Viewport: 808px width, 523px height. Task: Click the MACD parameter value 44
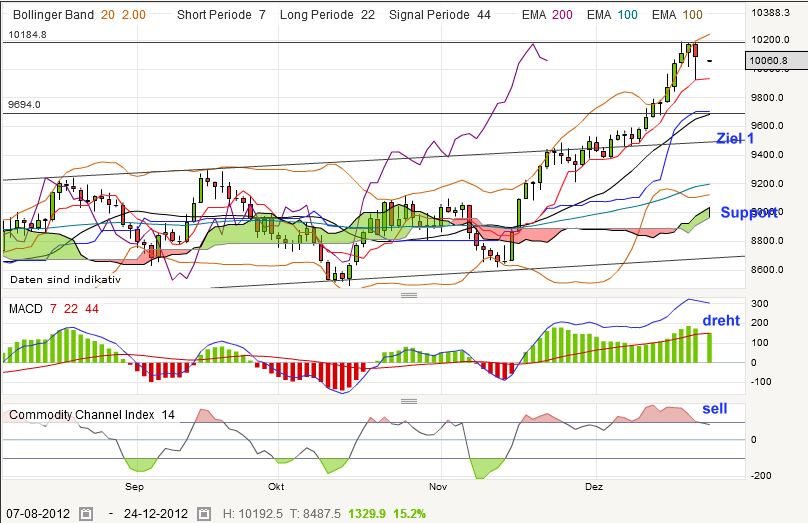[x=92, y=309]
